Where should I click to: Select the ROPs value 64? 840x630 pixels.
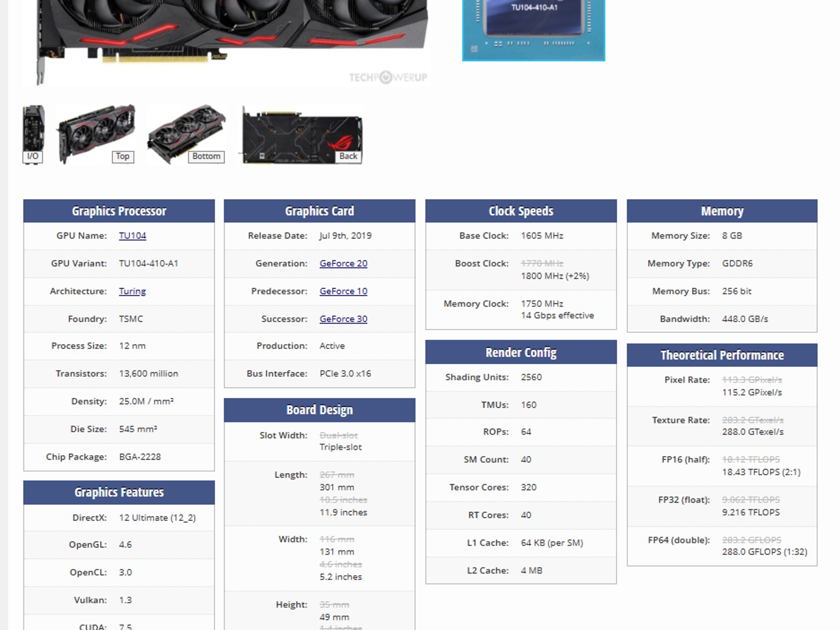526,431
